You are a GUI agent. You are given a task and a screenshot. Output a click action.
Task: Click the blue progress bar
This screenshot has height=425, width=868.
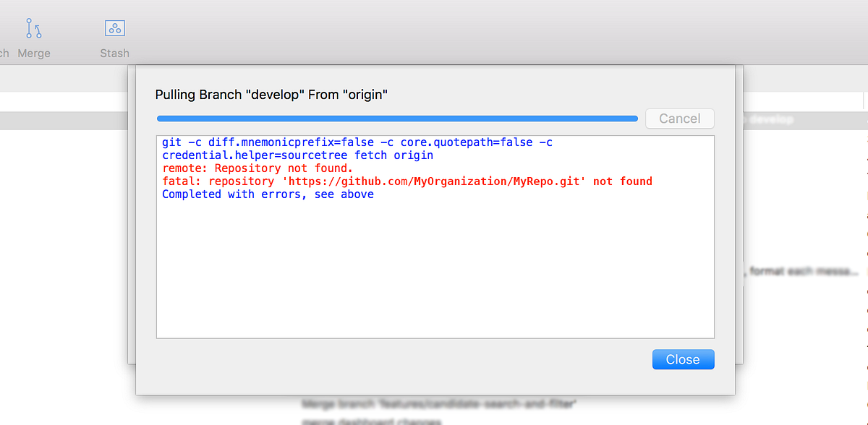point(396,118)
